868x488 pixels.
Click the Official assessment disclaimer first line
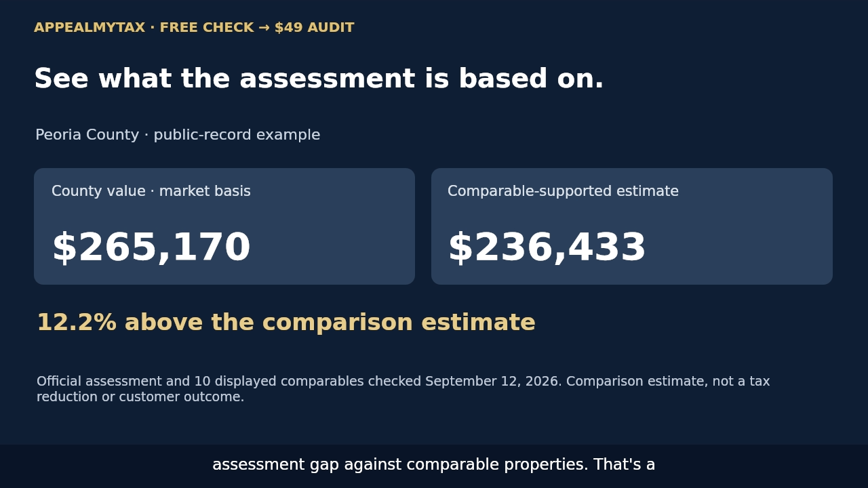(x=403, y=382)
